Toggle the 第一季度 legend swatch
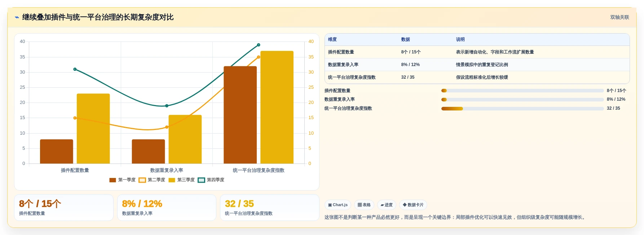This screenshot has width=644, height=235. click(113, 180)
